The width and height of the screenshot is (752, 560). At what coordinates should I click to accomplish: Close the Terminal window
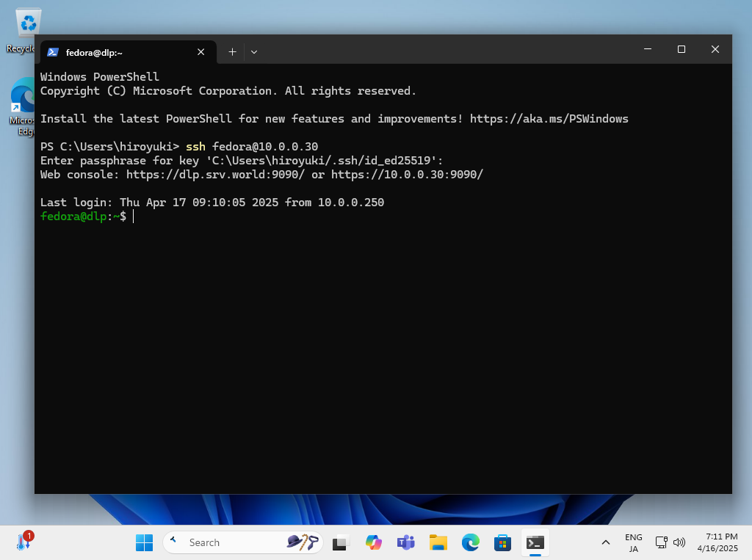pos(715,49)
